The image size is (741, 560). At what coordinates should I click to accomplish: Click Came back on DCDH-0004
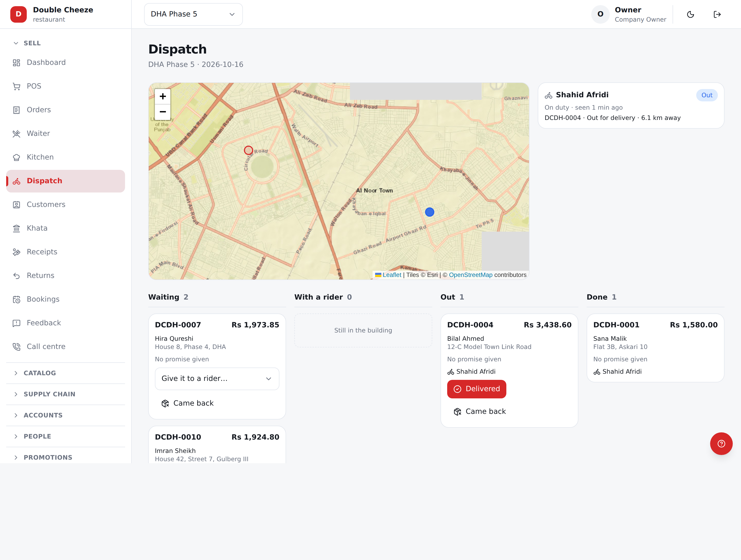pos(480,412)
